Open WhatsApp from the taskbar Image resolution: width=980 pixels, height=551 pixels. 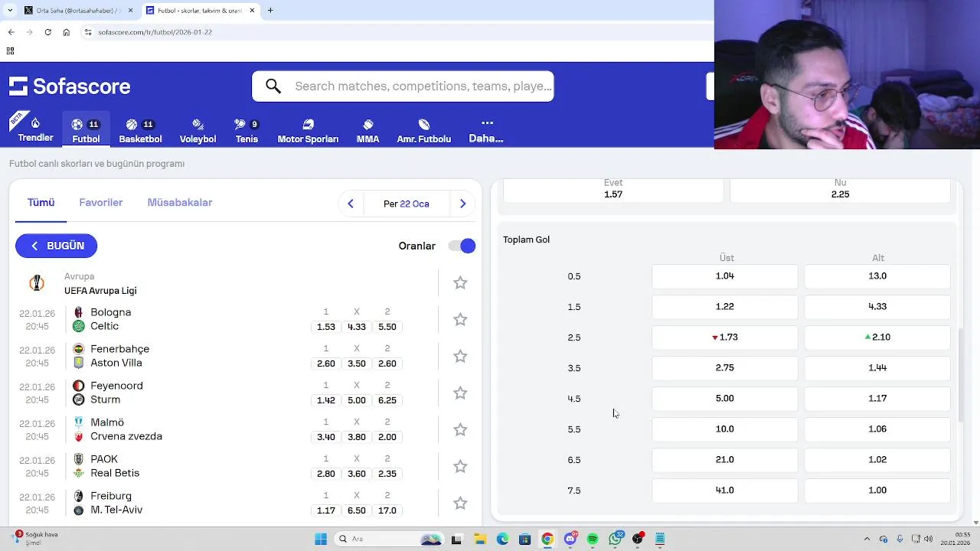click(x=616, y=539)
